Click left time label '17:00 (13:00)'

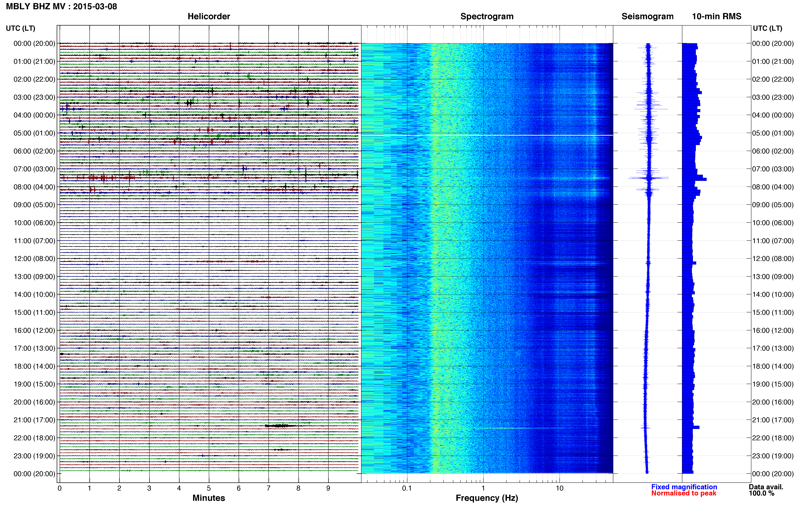(34, 348)
